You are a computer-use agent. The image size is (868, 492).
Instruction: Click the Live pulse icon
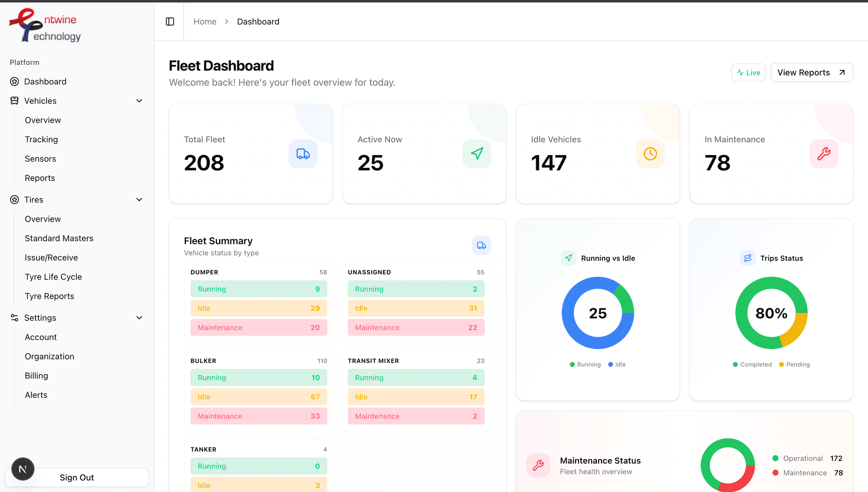pyautogui.click(x=740, y=72)
